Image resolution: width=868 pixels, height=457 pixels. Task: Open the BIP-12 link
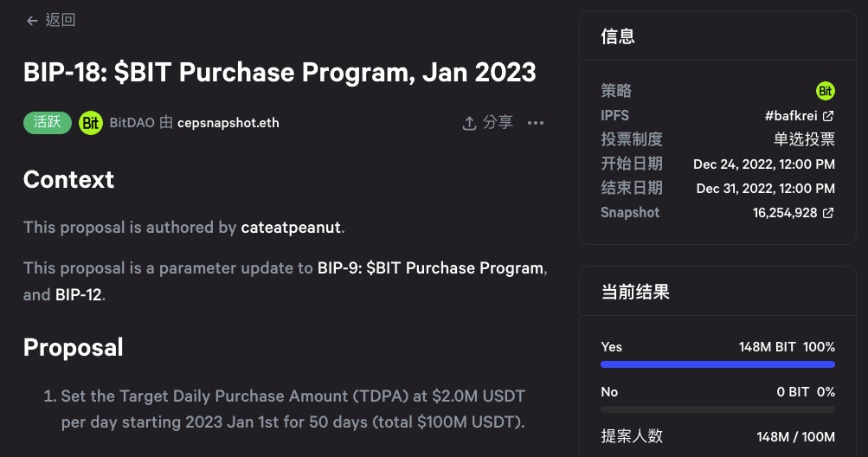pos(79,294)
